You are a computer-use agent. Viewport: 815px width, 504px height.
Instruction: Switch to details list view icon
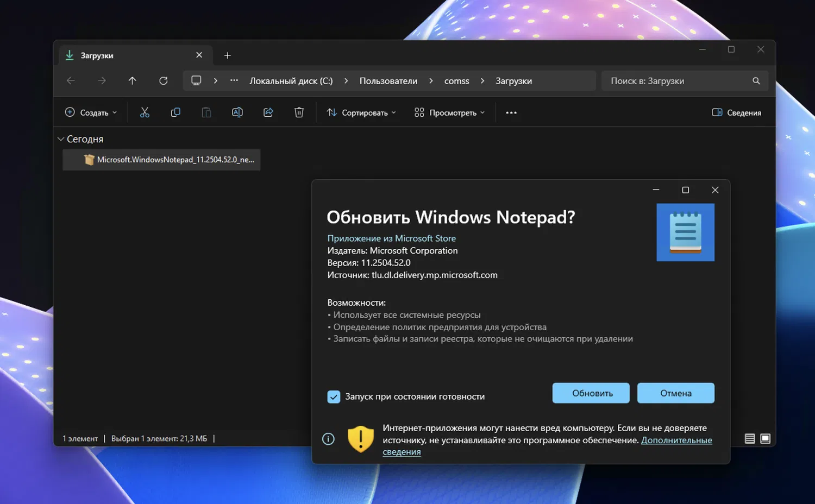click(x=750, y=439)
